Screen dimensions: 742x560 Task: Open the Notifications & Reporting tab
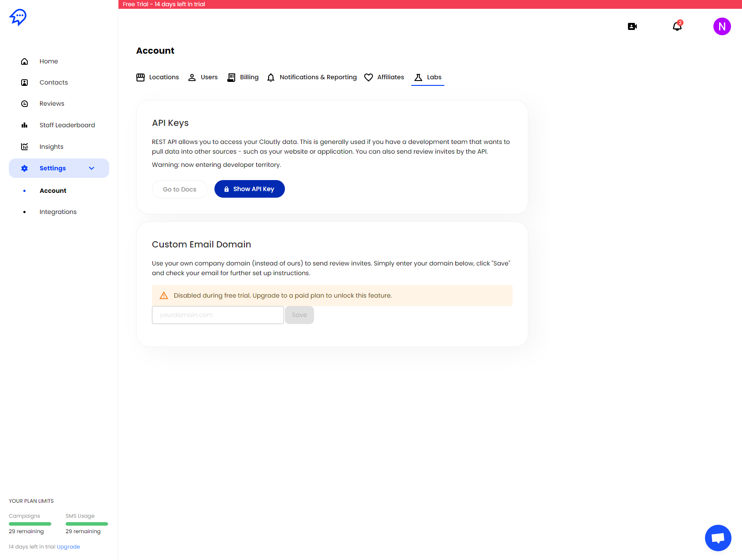point(312,77)
